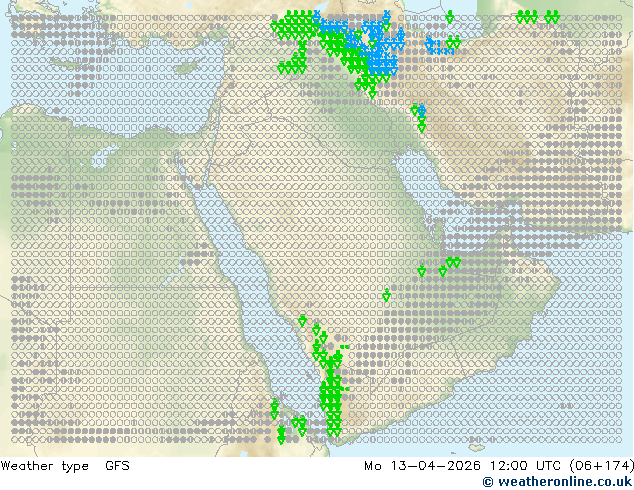Click the 'Weather type' label text
Screen dimensions: 634x490
point(44,466)
